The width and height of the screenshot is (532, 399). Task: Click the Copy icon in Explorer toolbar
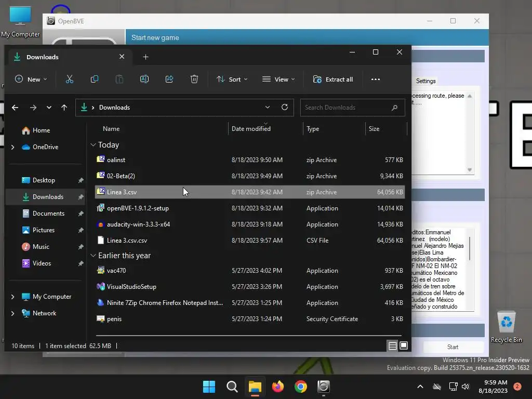(x=95, y=79)
